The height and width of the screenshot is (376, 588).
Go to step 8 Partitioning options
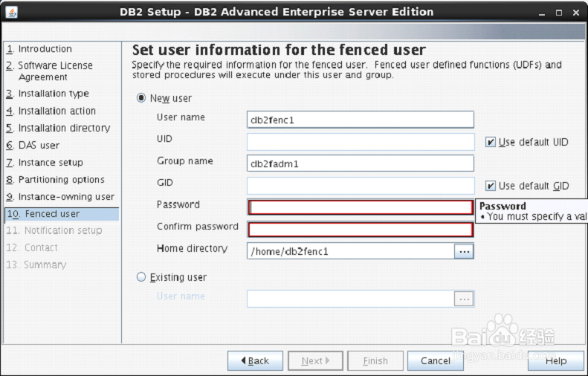[55, 180]
